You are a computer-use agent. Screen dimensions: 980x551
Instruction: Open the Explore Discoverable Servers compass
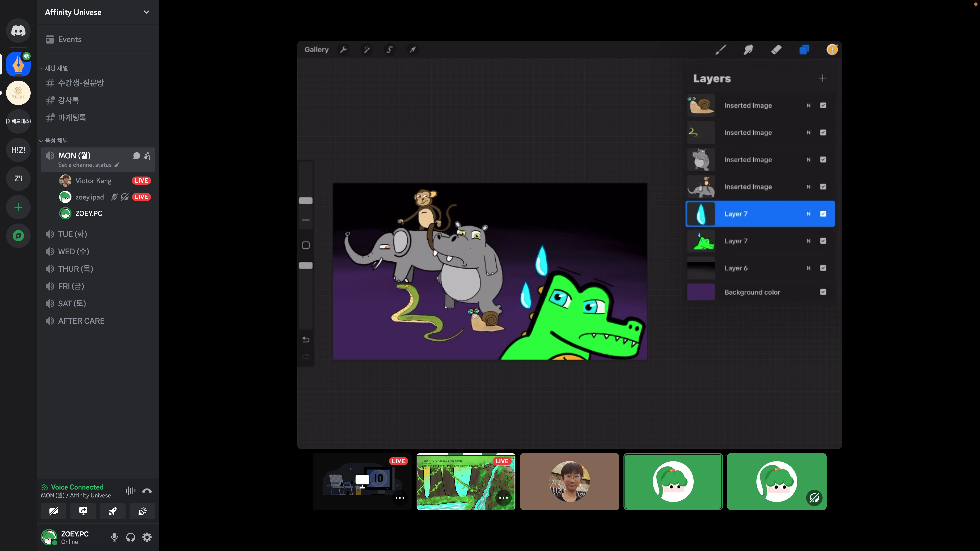18,236
